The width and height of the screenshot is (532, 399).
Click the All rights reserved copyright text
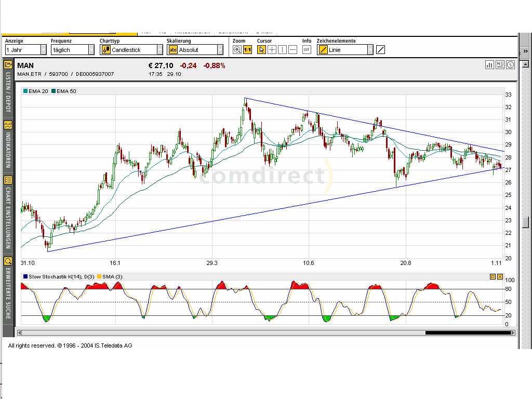70,345
